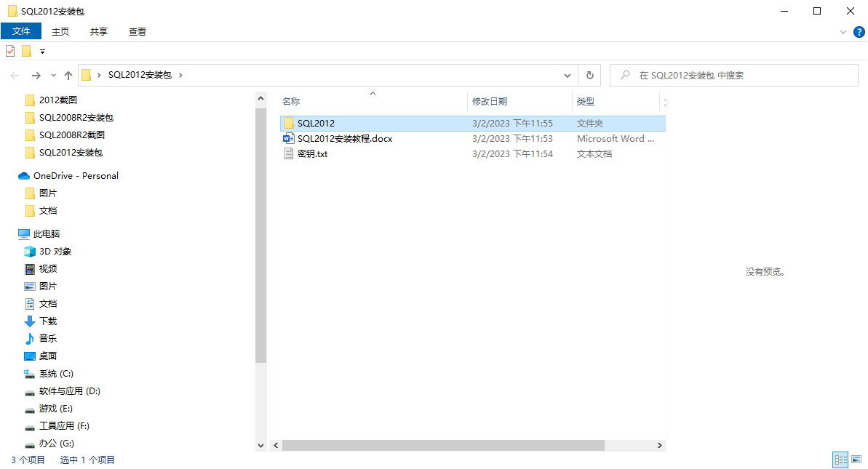Click the Properties quick access icon
The image size is (868, 469).
10,51
